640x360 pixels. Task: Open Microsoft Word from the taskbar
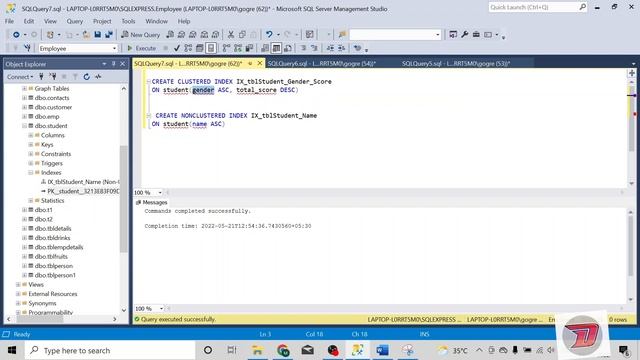[x=382, y=350]
